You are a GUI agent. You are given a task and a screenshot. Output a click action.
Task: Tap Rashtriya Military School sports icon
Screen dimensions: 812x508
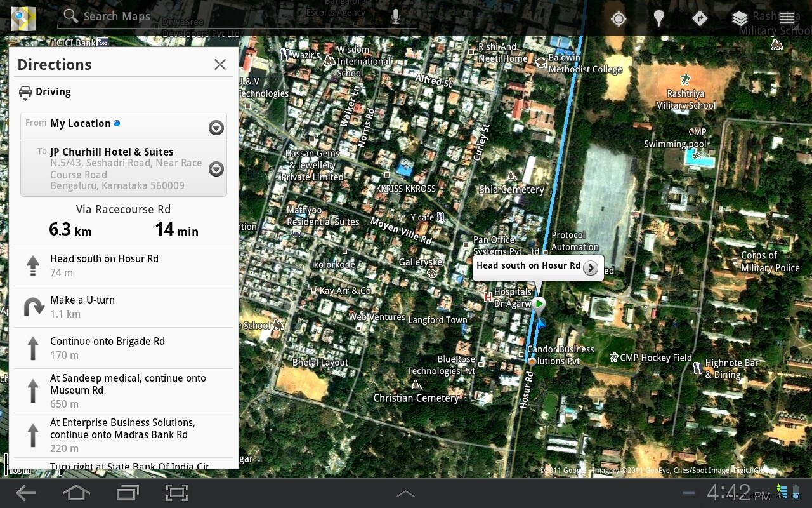[685, 80]
